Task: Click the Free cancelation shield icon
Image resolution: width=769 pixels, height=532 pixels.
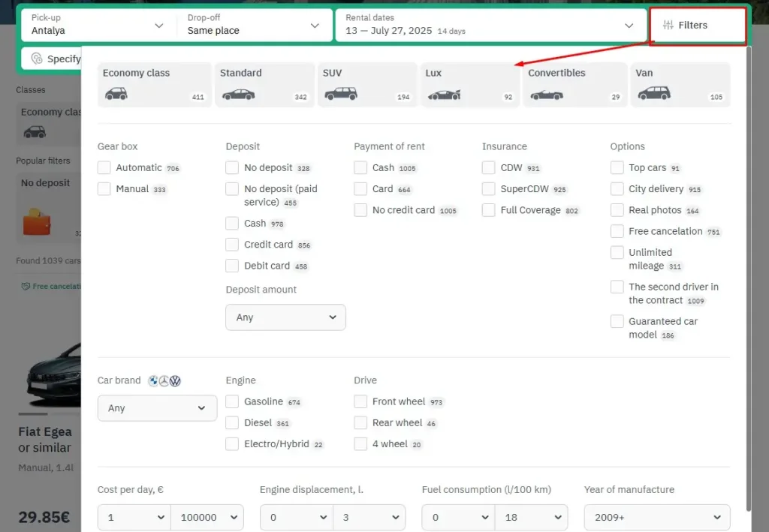Action: point(26,286)
